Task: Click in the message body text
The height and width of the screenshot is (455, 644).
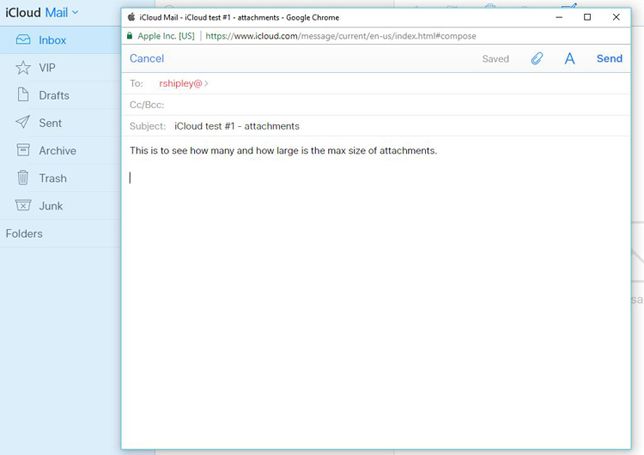Action: (x=283, y=151)
